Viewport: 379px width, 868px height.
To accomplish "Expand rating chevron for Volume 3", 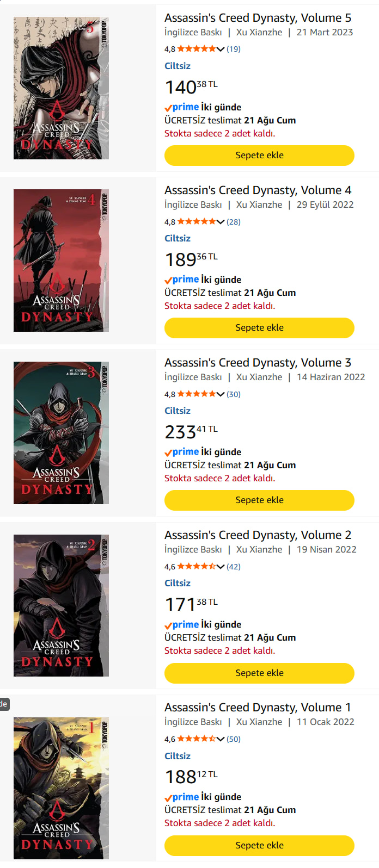I will click(x=221, y=394).
